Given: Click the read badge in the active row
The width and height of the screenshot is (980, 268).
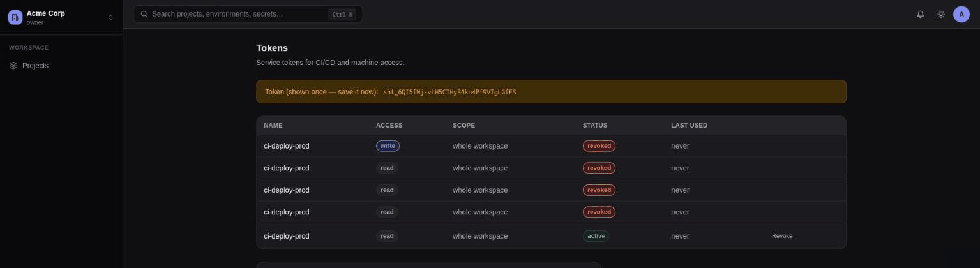Looking at the screenshot, I should tap(387, 236).
